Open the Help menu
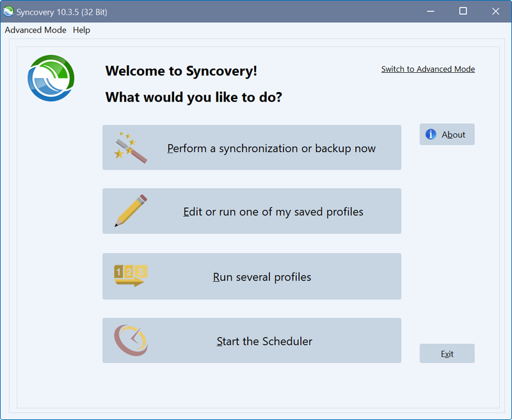This screenshot has width=512, height=420. [x=81, y=30]
